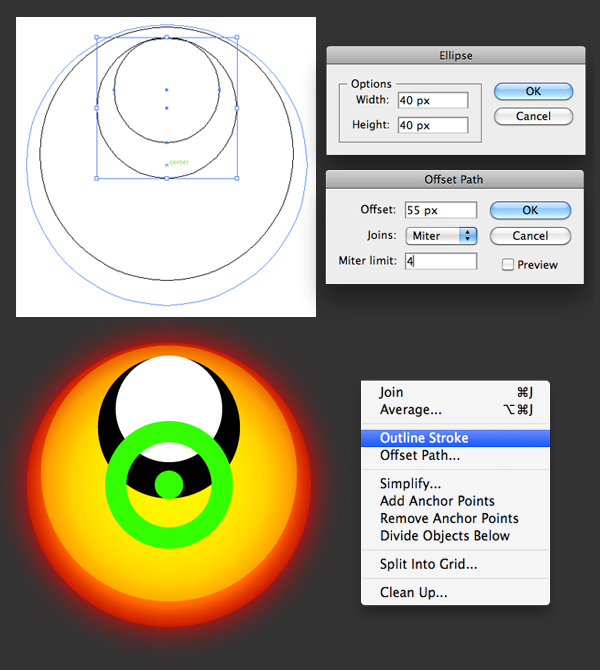
Task: Open the Joins dropdown set to Miter
Action: 441,236
